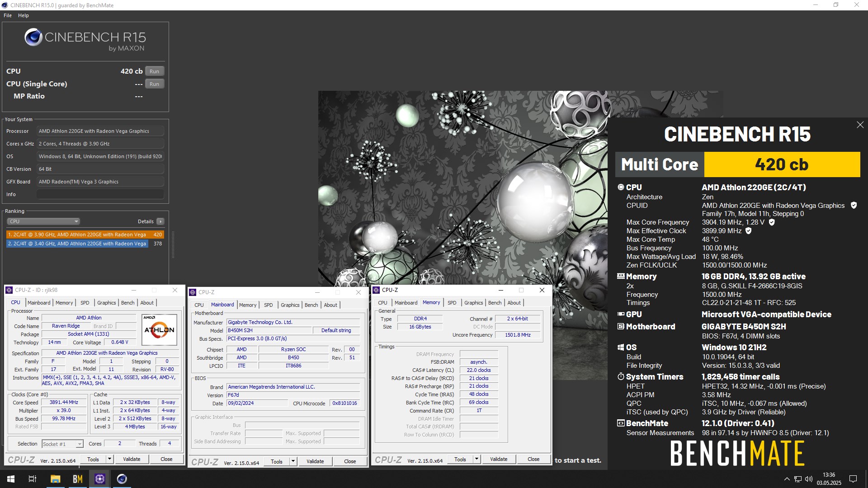Image resolution: width=868 pixels, height=488 pixels.
Task: Expand Tools arrow in Memory CPU-Z window
Action: (476, 459)
